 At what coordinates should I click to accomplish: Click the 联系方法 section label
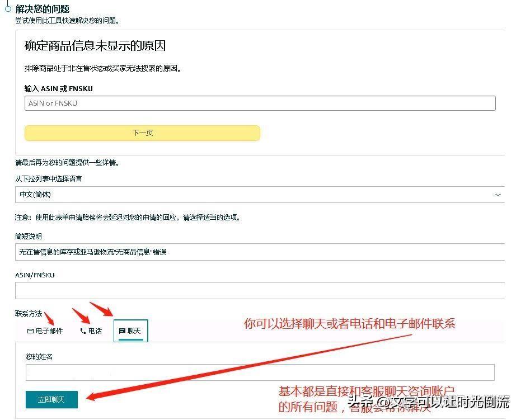coord(29,314)
